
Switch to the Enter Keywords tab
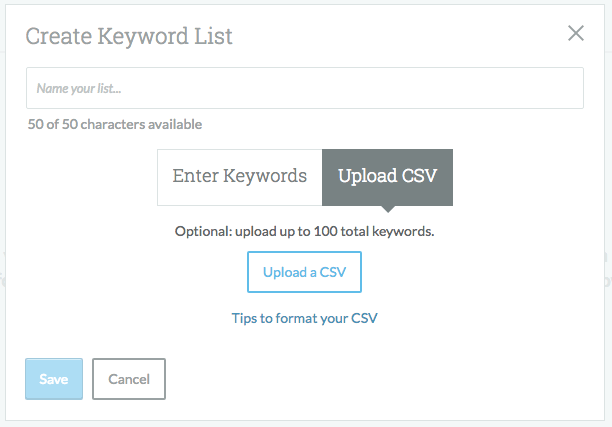tap(240, 177)
